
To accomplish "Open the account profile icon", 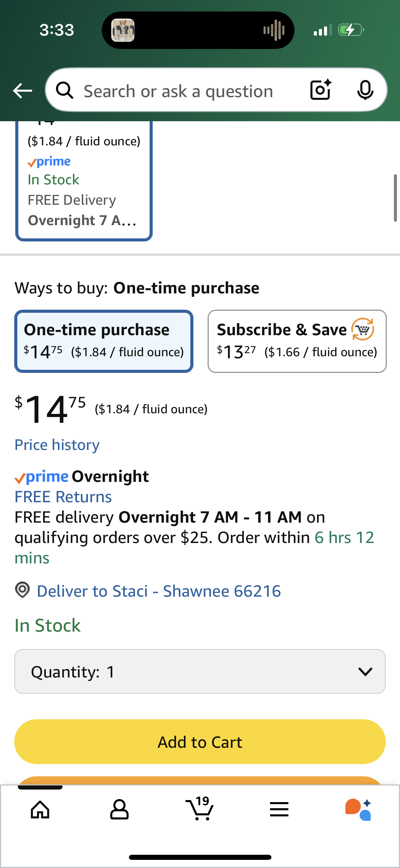I will (119, 810).
